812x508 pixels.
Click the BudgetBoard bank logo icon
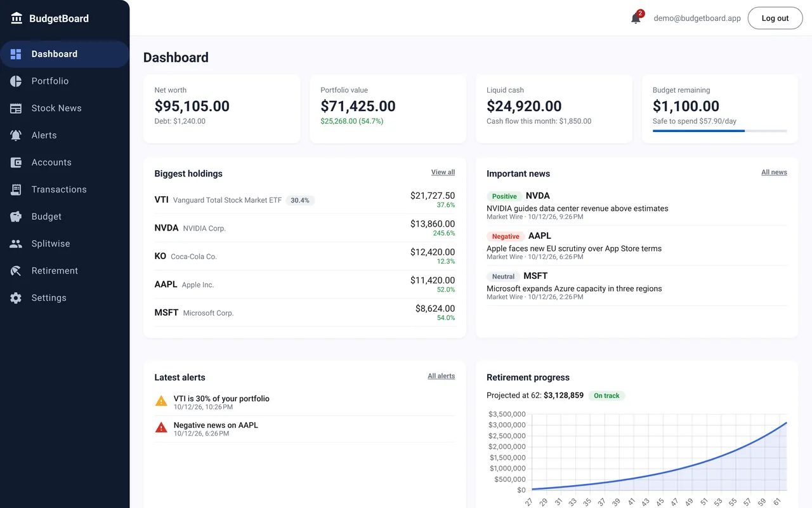16,18
